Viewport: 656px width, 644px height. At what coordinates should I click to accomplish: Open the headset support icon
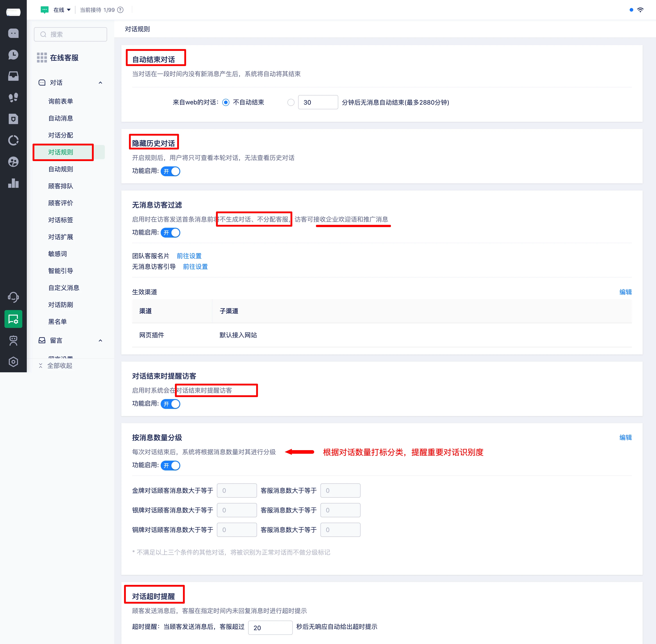pos(13,297)
